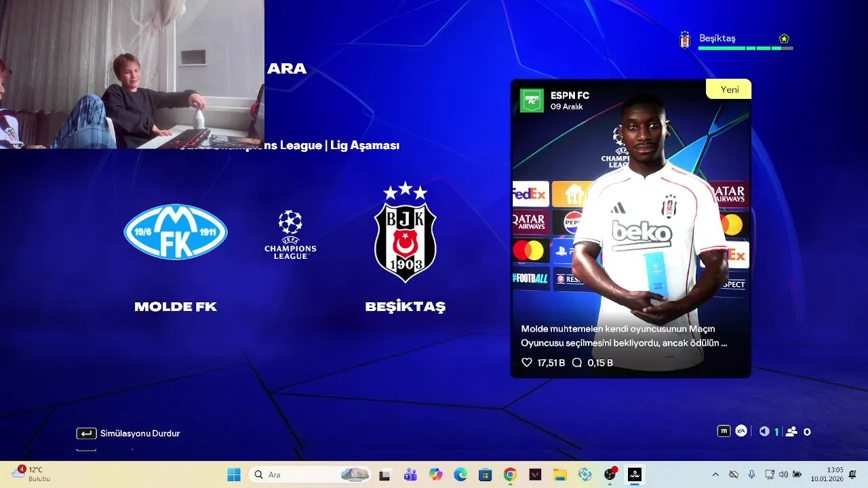Open the Valorant taskbar icon
This screenshot has height=488, width=868.
point(535,474)
